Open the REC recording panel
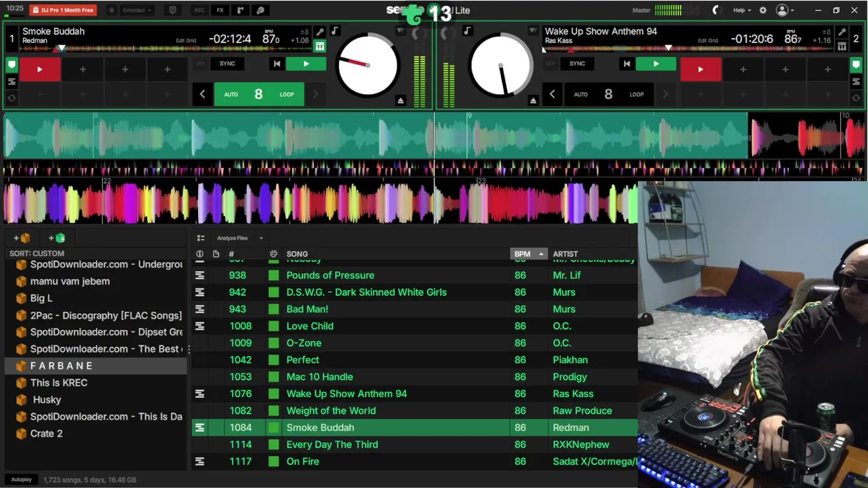 click(x=199, y=10)
